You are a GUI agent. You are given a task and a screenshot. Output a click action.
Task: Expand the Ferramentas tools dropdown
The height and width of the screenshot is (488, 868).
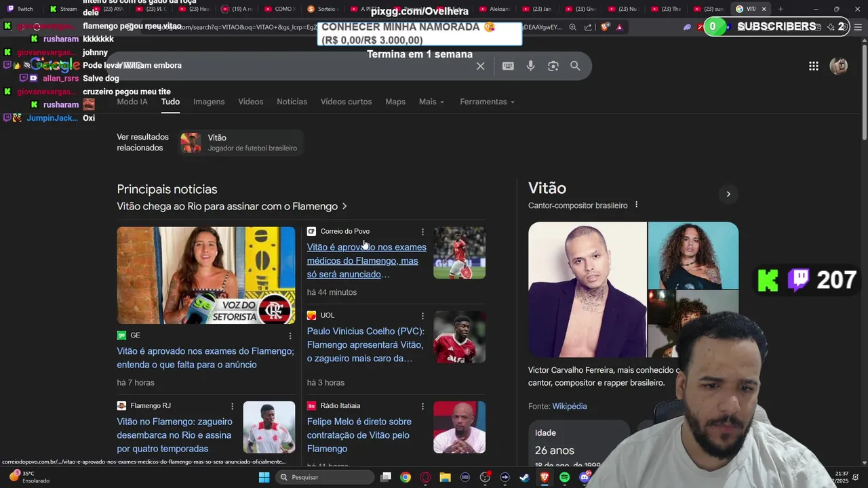[x=487, y=102]
